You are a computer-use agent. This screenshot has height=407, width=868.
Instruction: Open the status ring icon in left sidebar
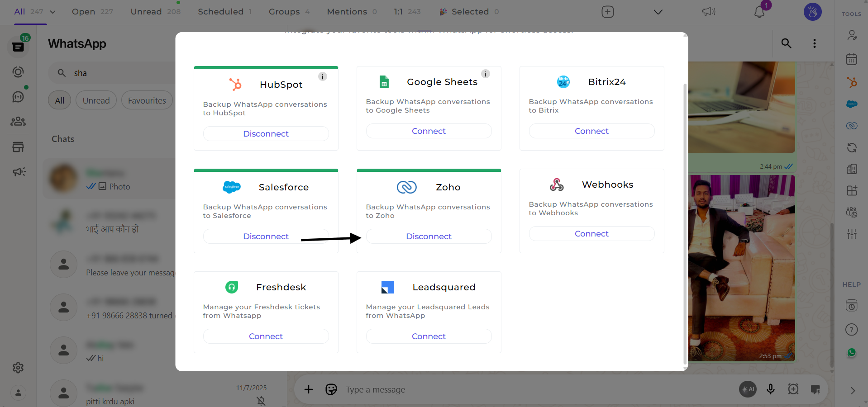pyautogui.click(x=18, y=72)
